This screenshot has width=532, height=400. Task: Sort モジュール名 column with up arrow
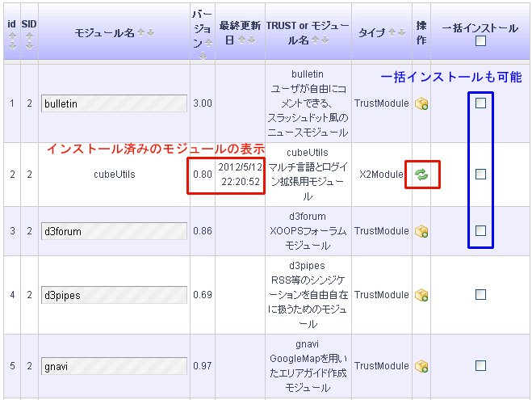tap(140, 33)
